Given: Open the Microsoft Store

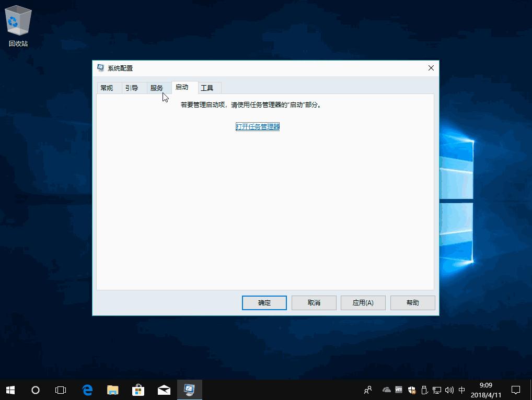Looking at the screenshot, I should (x=138, y=390).
